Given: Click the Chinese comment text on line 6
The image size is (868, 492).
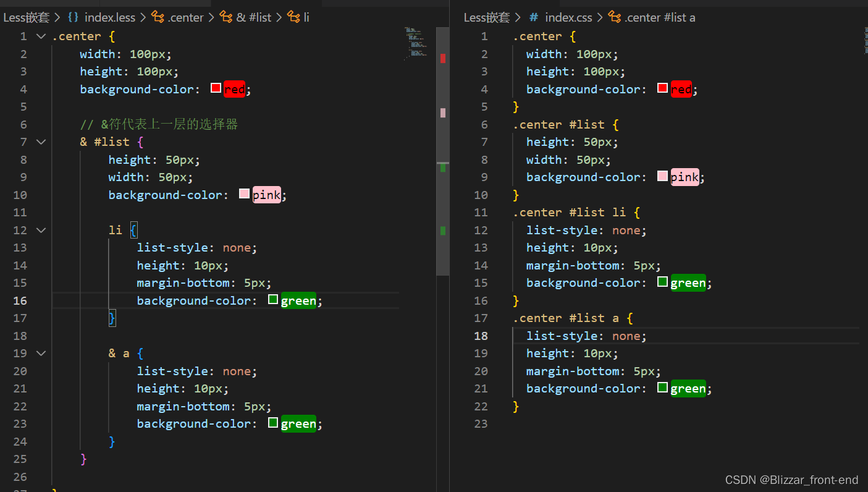Looking at the screenshot, I should point(159,124).
